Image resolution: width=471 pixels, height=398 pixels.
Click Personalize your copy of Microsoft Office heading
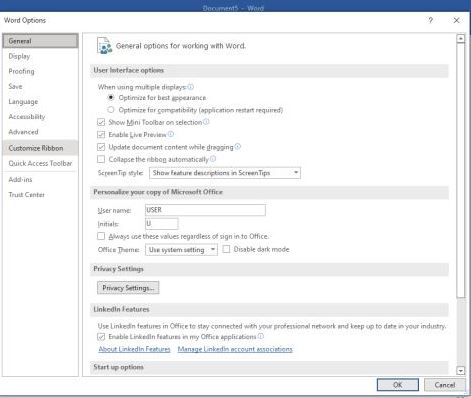pos(158,192)
